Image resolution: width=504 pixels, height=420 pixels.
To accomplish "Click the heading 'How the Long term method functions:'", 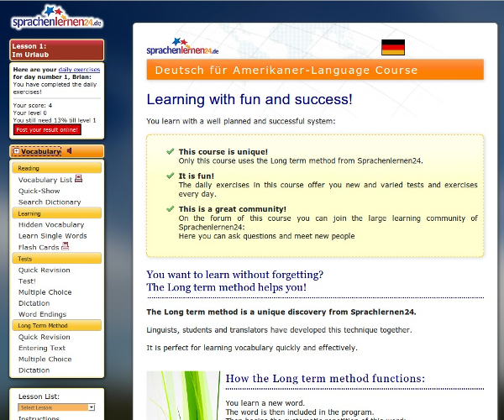I will pyautogui.click(x=325, y=379).
